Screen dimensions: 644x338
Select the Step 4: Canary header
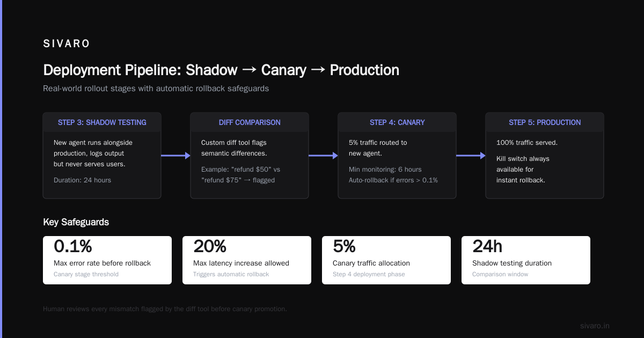[x=397, y=122]
